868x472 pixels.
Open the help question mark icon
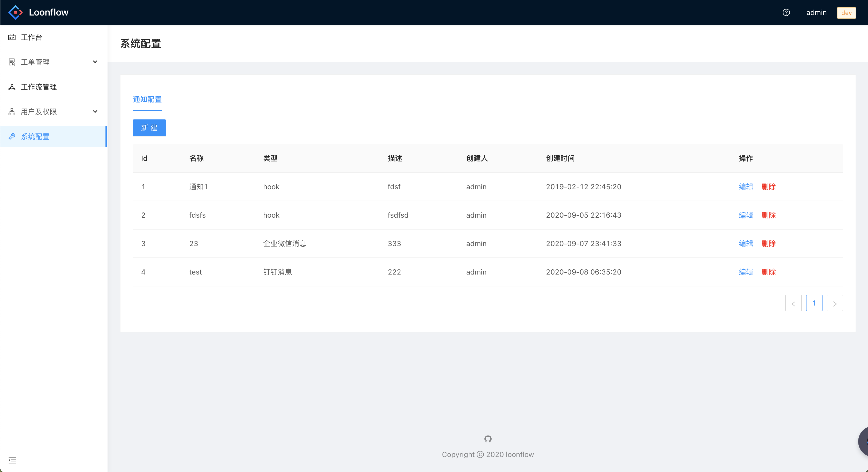coord(786,12)
